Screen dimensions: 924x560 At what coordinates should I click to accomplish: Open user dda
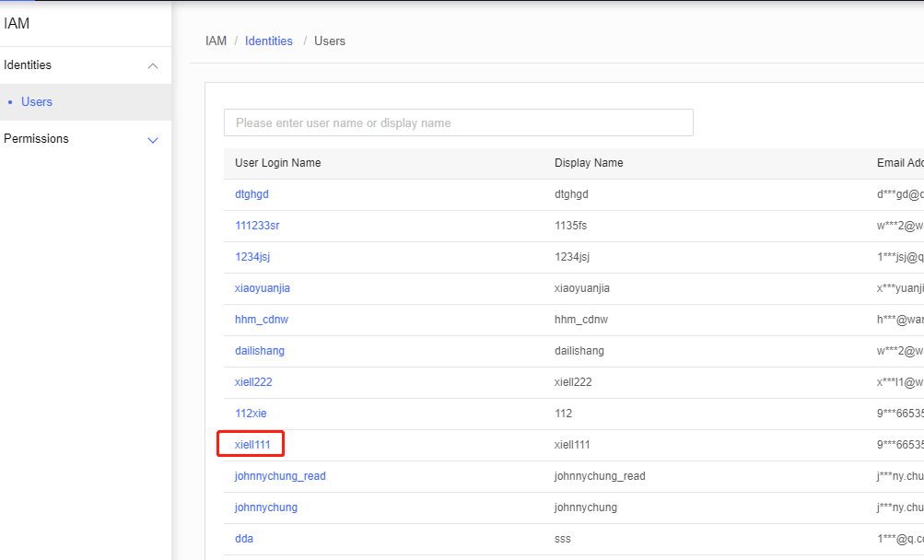tap(244, 538)
